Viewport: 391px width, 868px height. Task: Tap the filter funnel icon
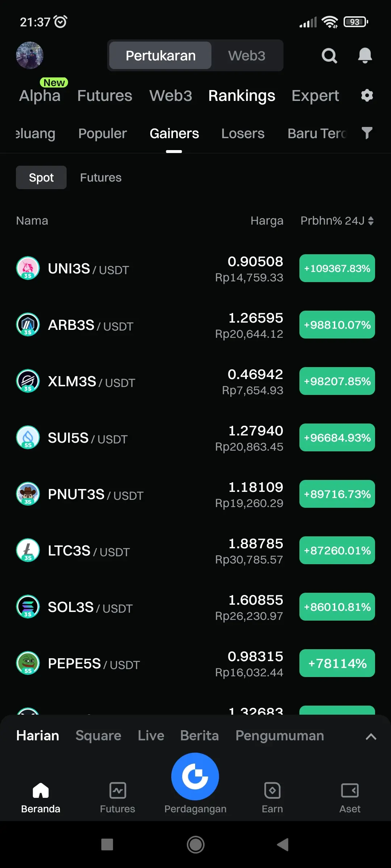[367, 133]
